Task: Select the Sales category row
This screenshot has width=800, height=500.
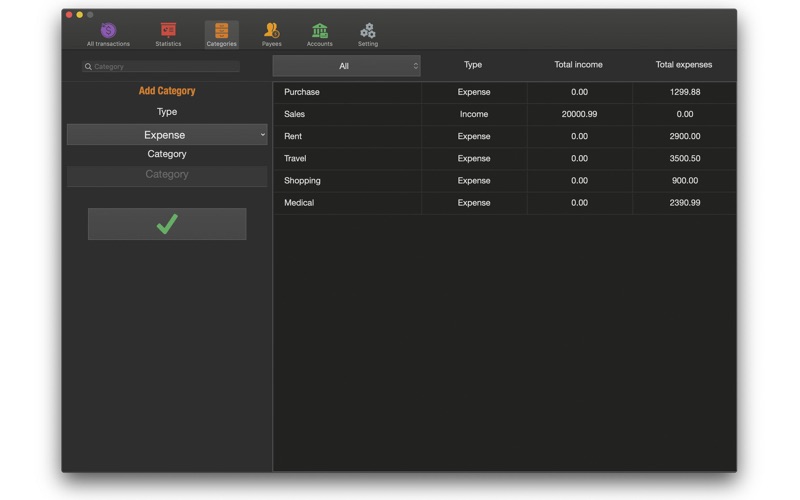Action: (x=505, y=114)
